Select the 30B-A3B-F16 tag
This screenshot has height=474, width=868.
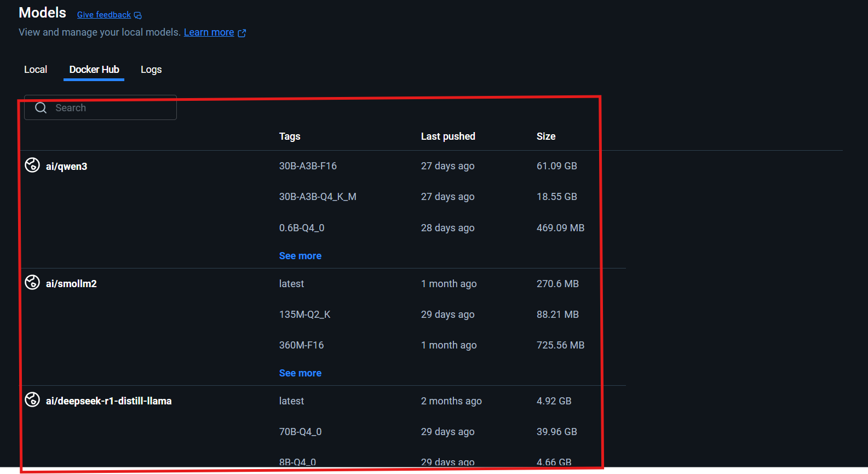308,166
